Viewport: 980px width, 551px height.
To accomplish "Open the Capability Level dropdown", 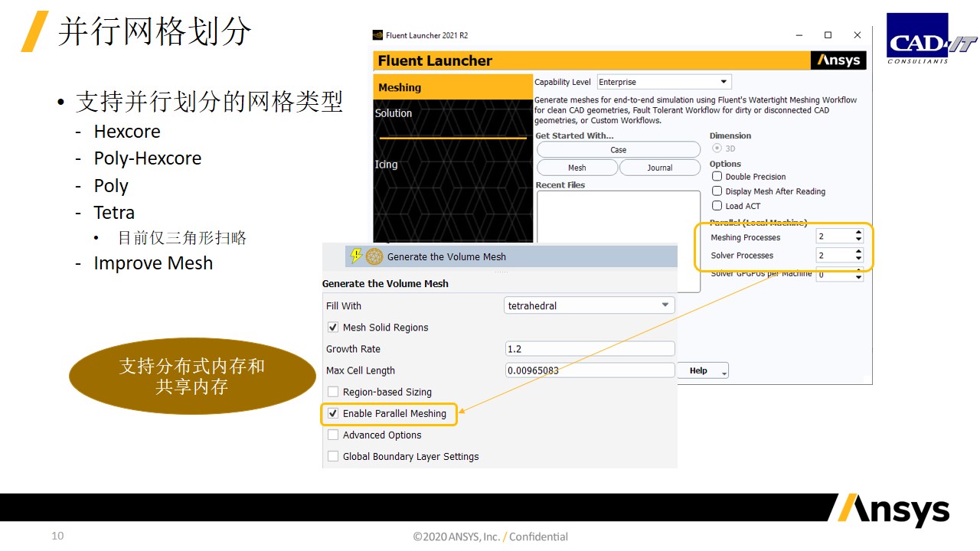I will click(x=724, y=82).
